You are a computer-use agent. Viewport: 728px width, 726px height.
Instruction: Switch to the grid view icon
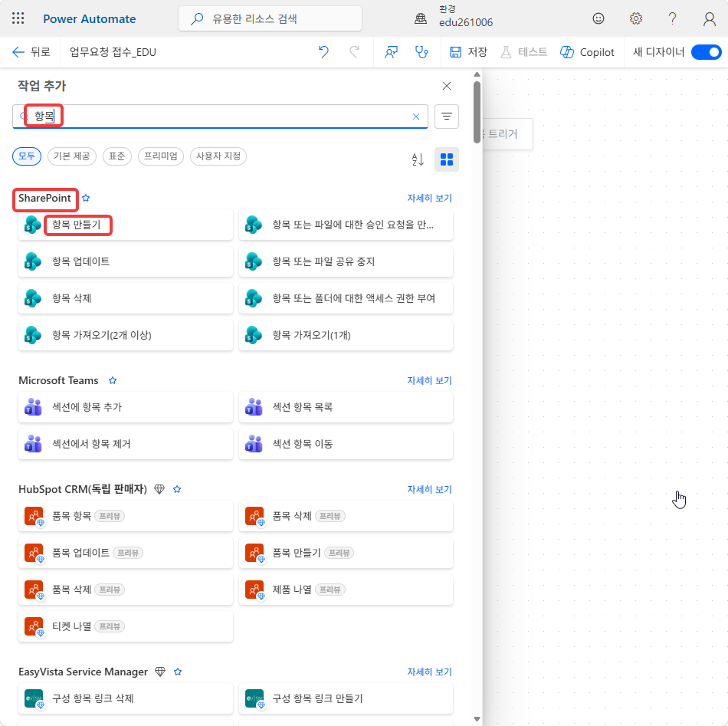447,159
